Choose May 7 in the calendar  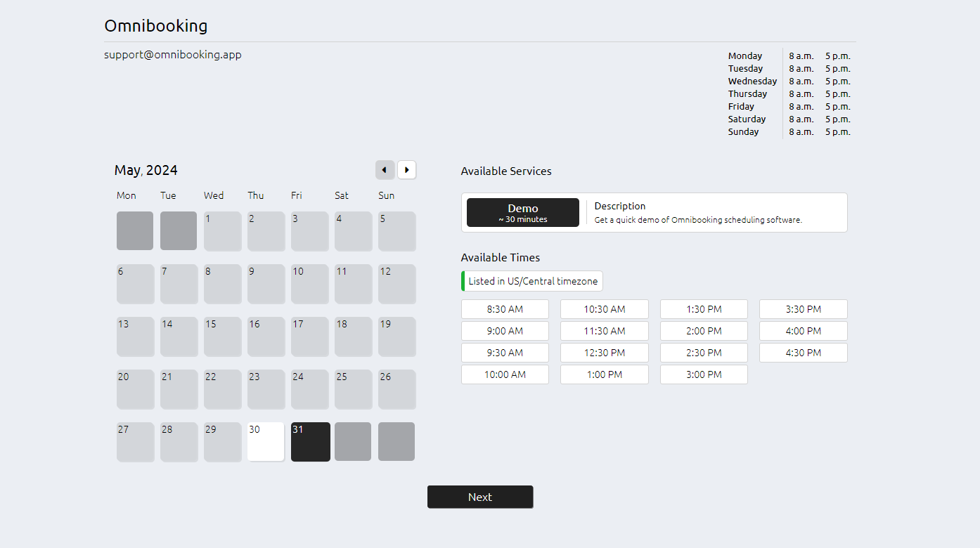[179, 284]
